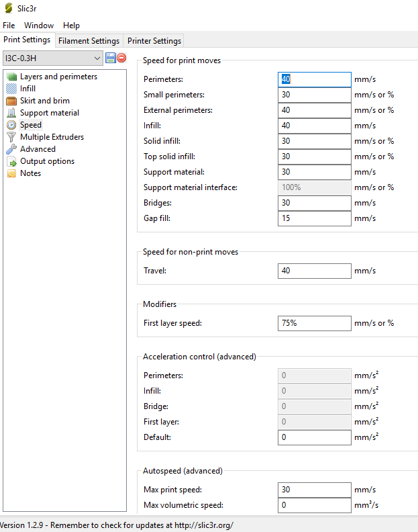418x532 pixels.
Task: Click the Solid infill speed field
Action: [x=315, y=141]
